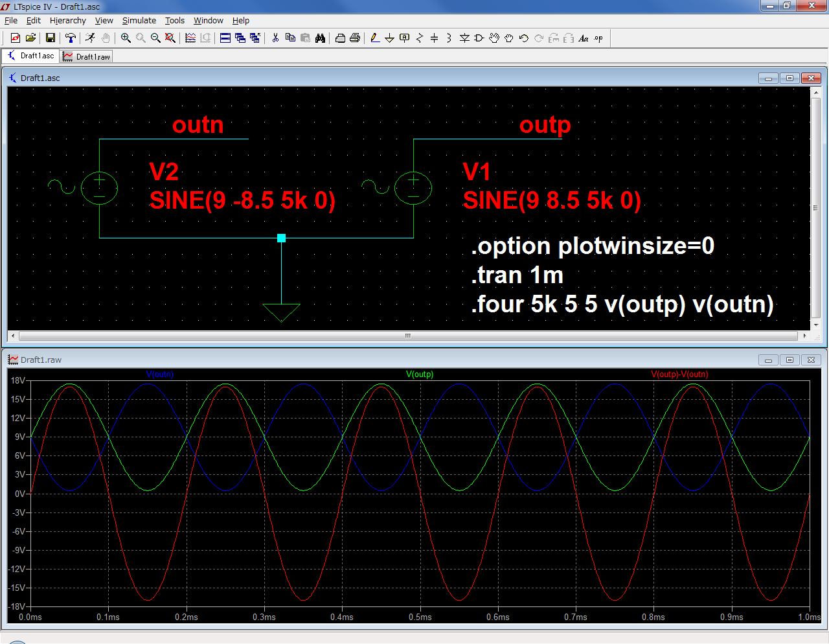Open the Hierarchy menu

(x=68, y=20)
